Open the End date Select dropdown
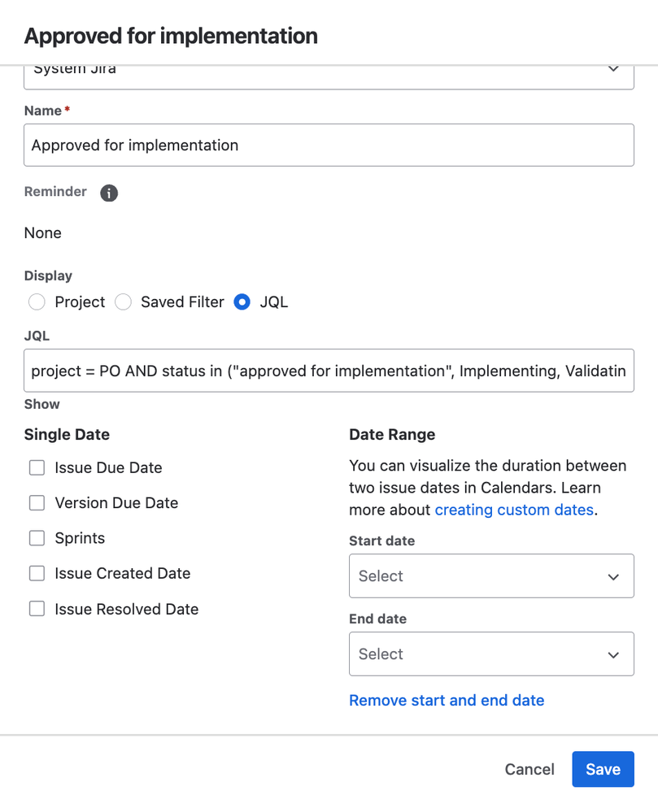 pos(491,654)
